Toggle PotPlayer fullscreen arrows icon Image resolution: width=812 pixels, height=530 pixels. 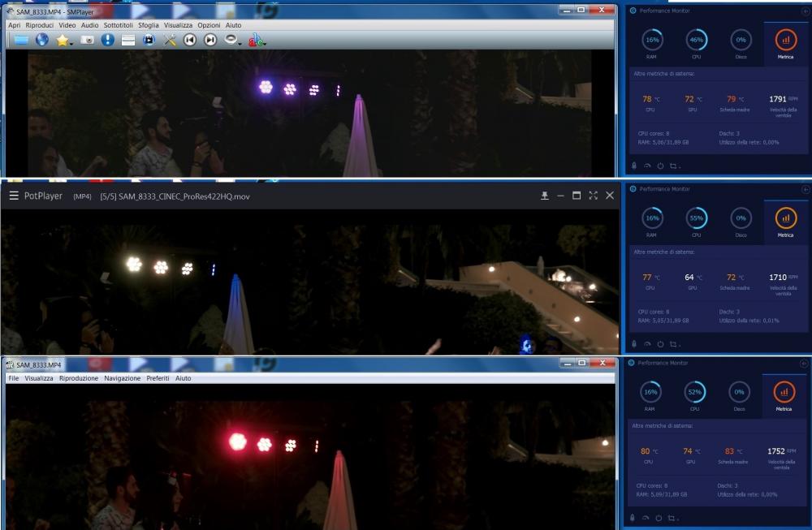(593, 196)
